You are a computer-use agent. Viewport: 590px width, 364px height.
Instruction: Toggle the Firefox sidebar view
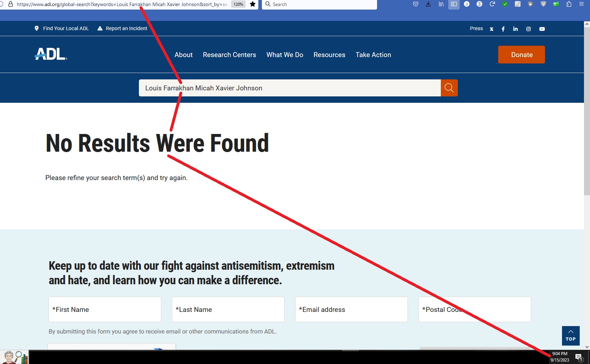pos(454,4)
